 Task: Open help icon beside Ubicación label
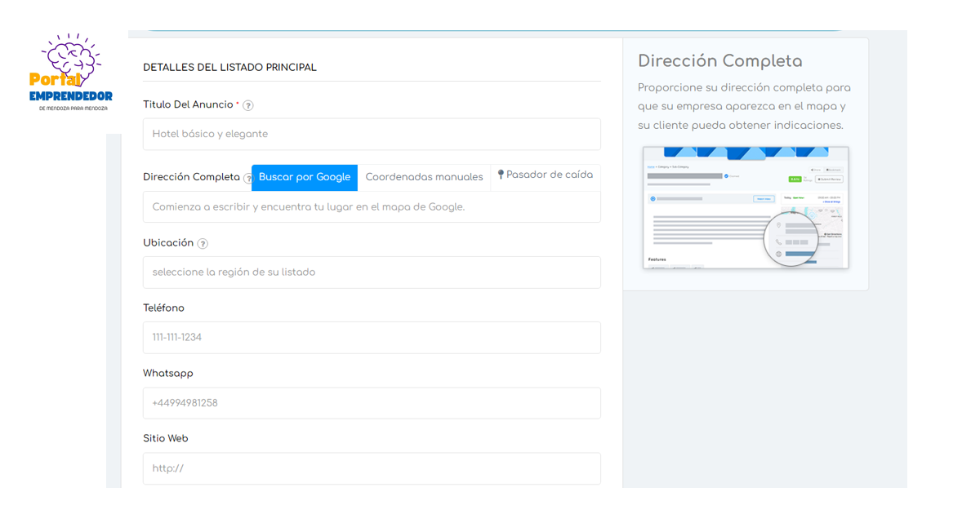(x=203, y=243)
